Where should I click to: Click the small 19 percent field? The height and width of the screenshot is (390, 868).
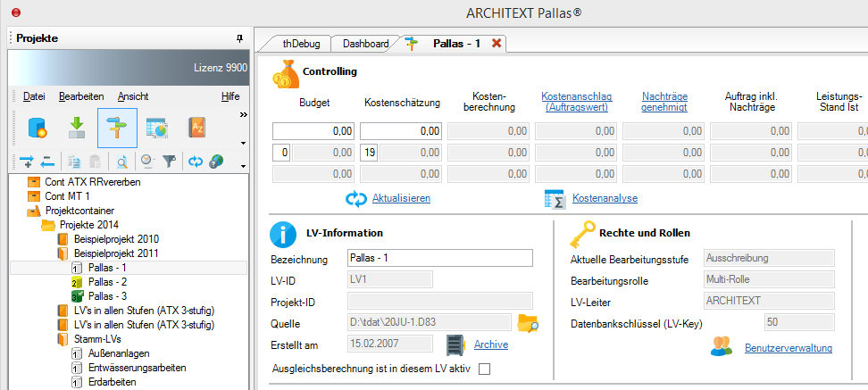[x=369, y=153]
